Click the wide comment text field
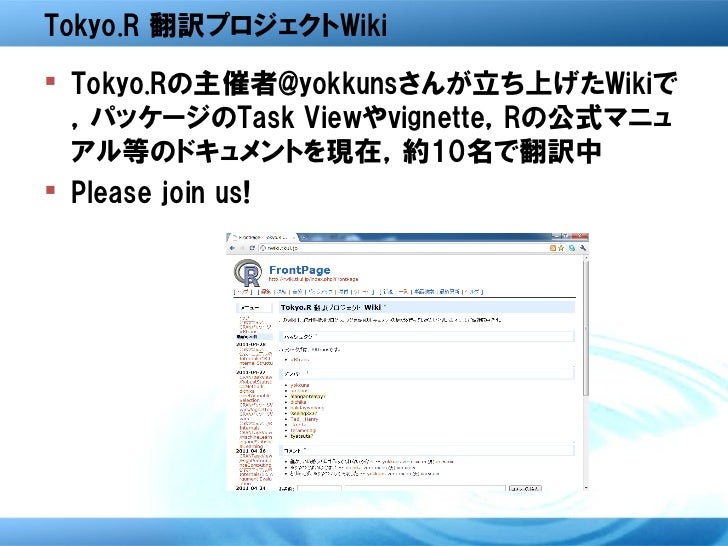This screenshot has width=728, height=546. [424, 488]
